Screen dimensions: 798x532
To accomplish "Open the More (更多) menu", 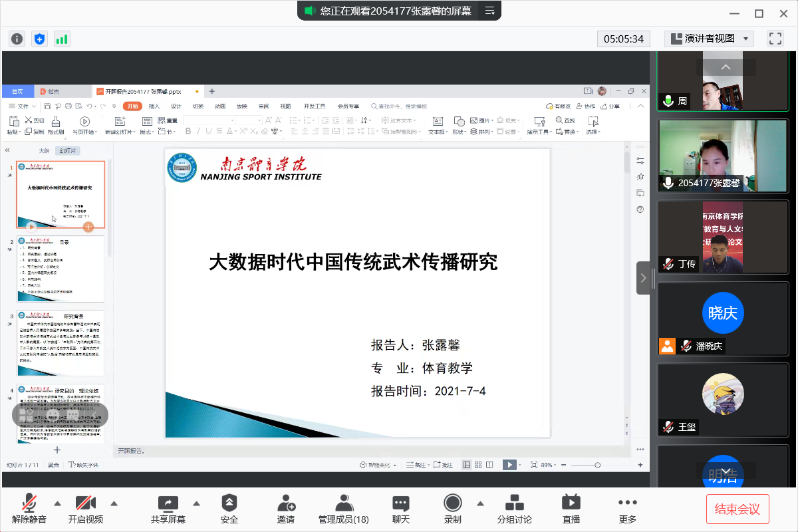I will [627, 509].
